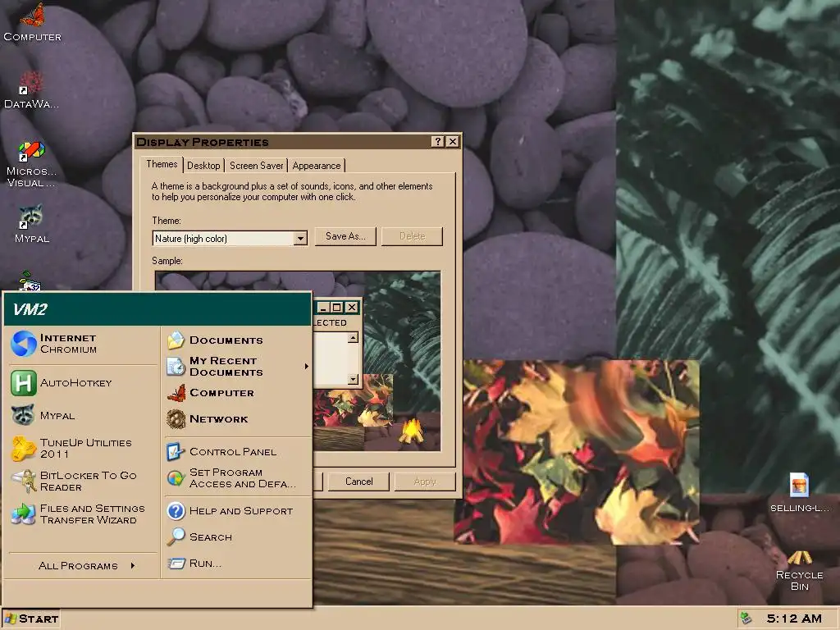The width and height of the screenshot is (840, 630).
Task: Click scroll-up arrow in sample preview window
Action: 353,337
